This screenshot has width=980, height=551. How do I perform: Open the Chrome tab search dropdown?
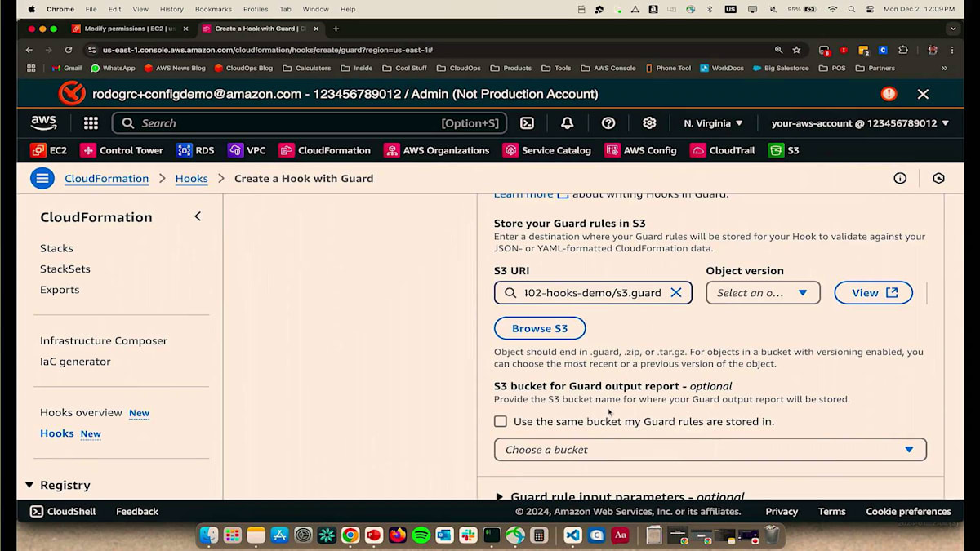(953, 29)
